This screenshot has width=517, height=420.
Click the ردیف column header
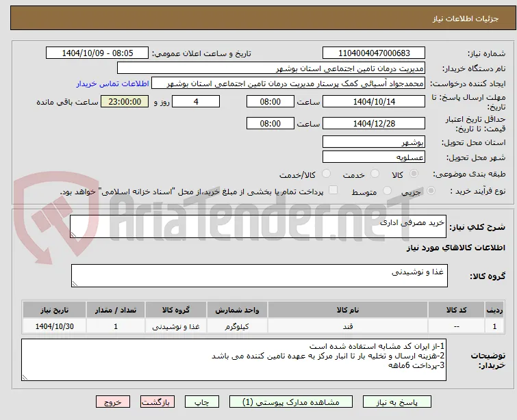point(494,310)
